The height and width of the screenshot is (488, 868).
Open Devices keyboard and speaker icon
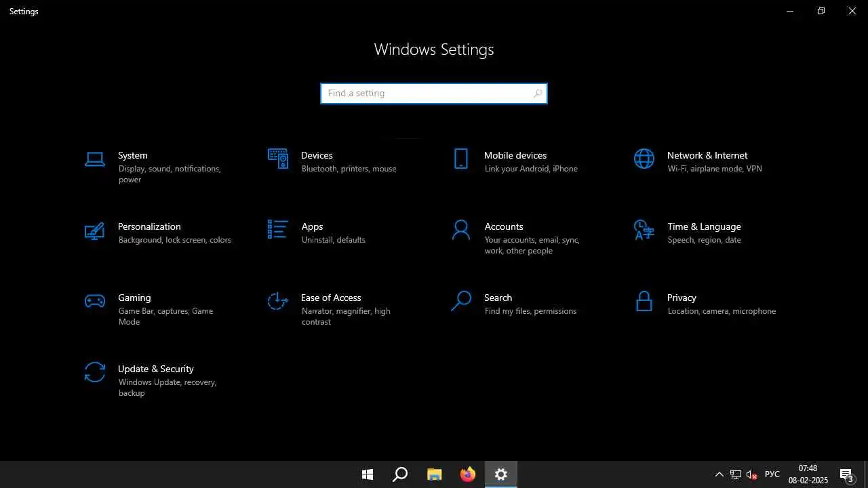click(278, 159)
